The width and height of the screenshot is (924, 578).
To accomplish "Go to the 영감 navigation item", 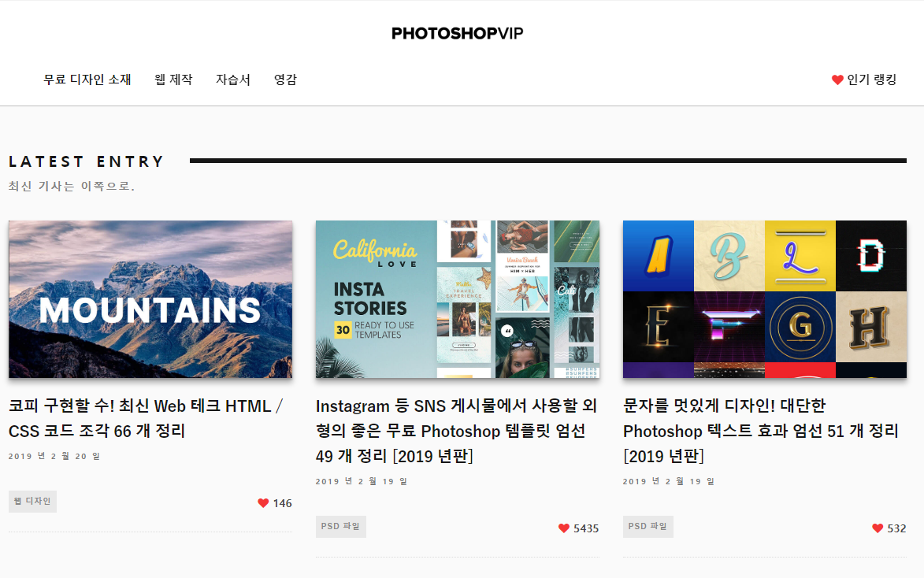I will [285, 80].
